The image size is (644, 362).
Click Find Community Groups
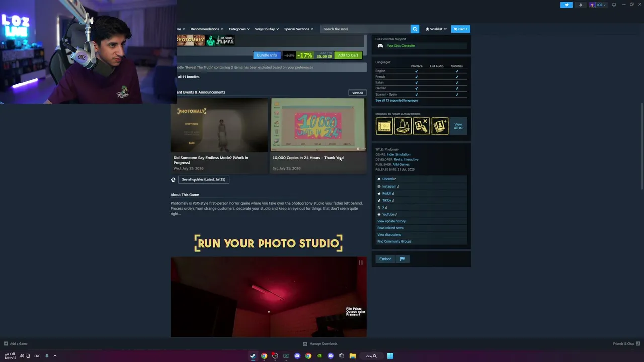tap(394, 241)
